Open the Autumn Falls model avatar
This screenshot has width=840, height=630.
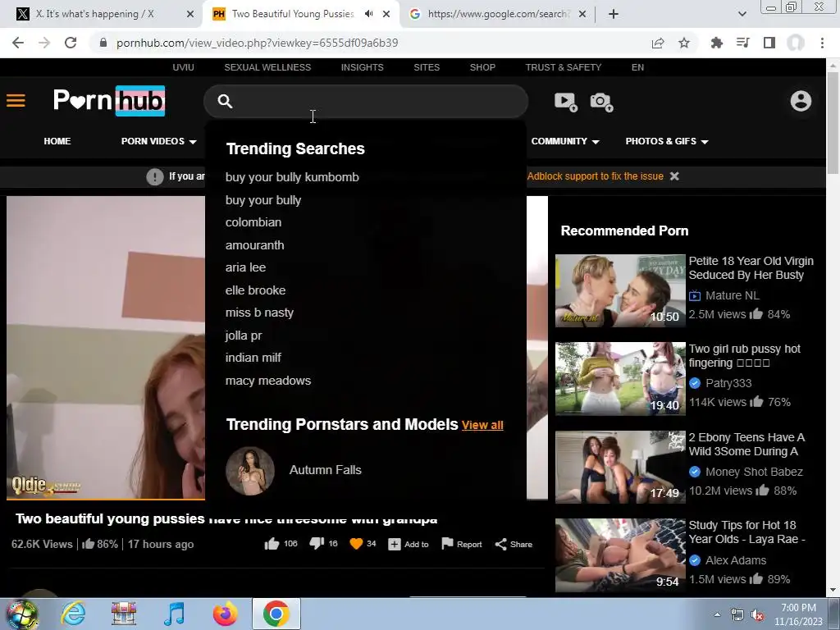(250, 470)
